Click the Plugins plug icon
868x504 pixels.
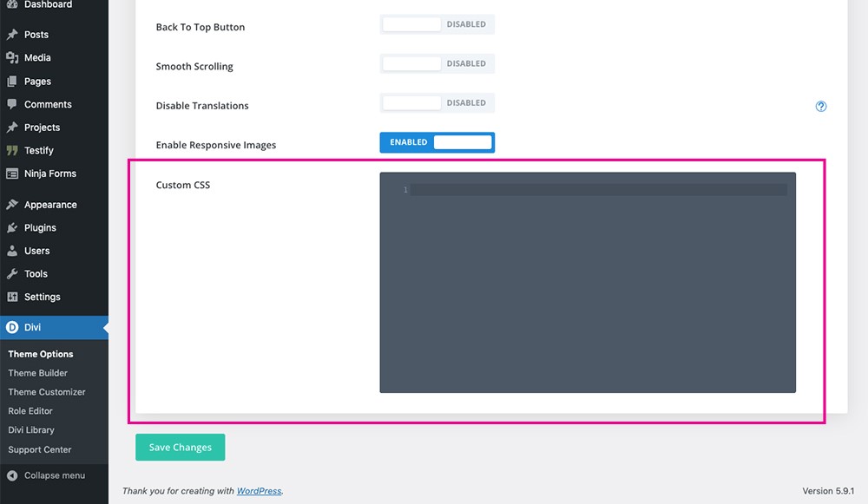[x=12, y=227]
